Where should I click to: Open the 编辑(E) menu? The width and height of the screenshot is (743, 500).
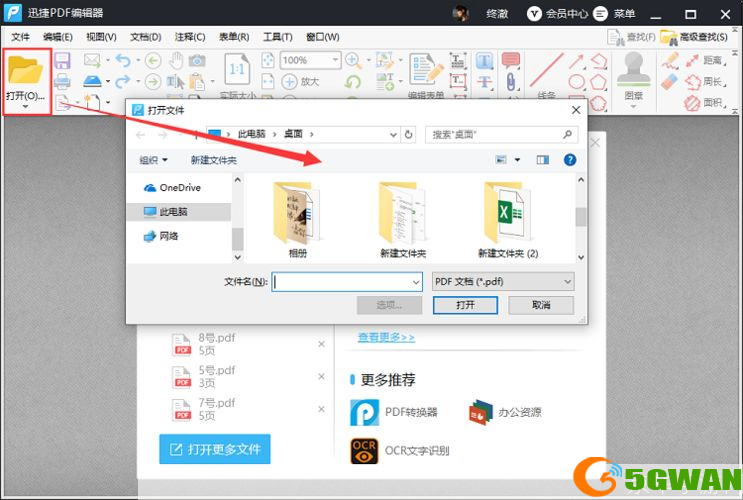click(x=57, y=37)
